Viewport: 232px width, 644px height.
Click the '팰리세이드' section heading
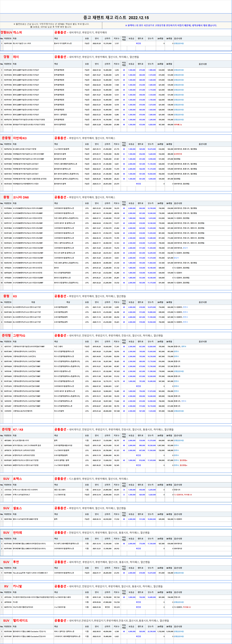click(21, 621)
